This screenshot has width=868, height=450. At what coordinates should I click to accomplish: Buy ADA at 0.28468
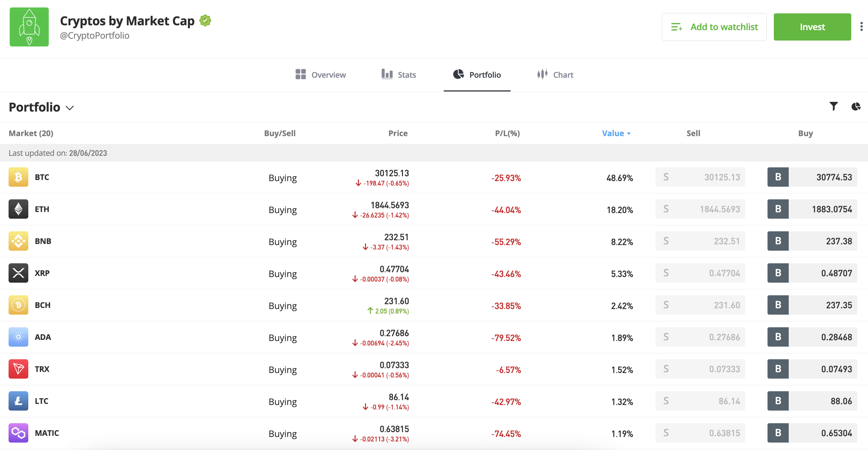point(812,337)
